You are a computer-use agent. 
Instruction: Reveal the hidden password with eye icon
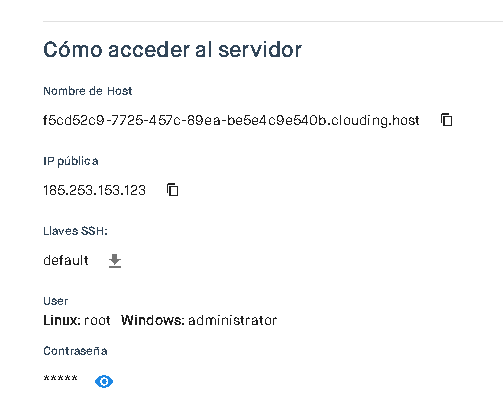click(x=104, y=381)
